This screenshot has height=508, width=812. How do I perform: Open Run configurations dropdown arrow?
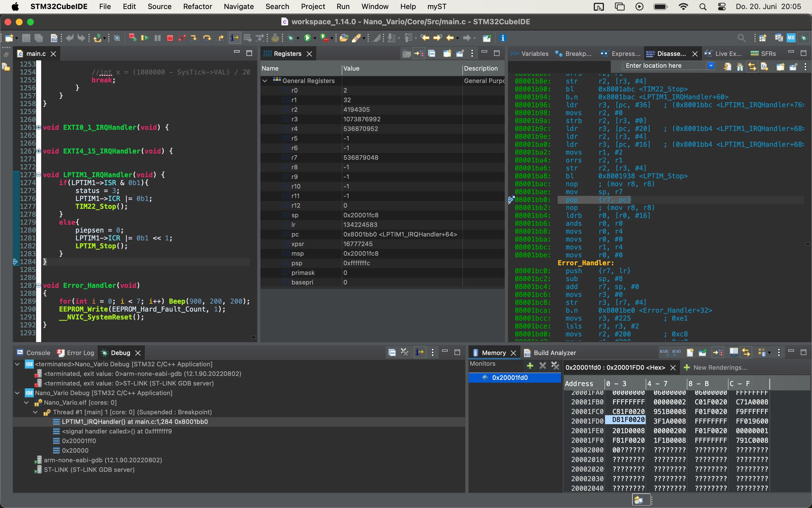[315, 38]
